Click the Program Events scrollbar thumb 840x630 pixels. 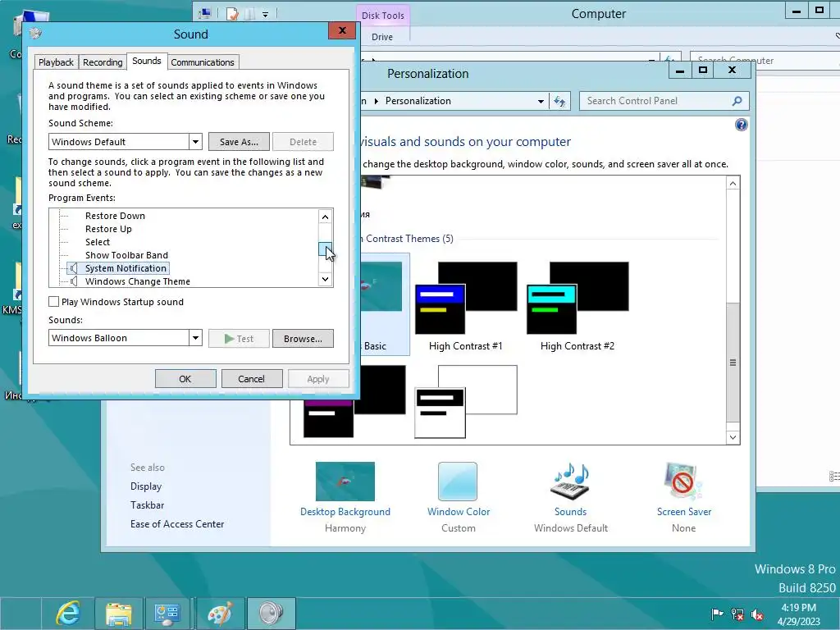(325, 249)
